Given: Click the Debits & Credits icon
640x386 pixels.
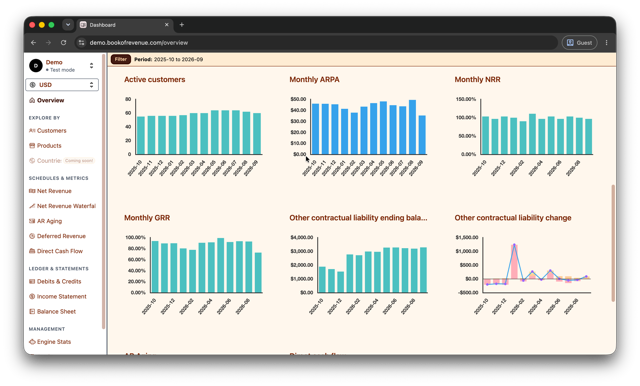Looking at the screenshot, I should 32,282.
